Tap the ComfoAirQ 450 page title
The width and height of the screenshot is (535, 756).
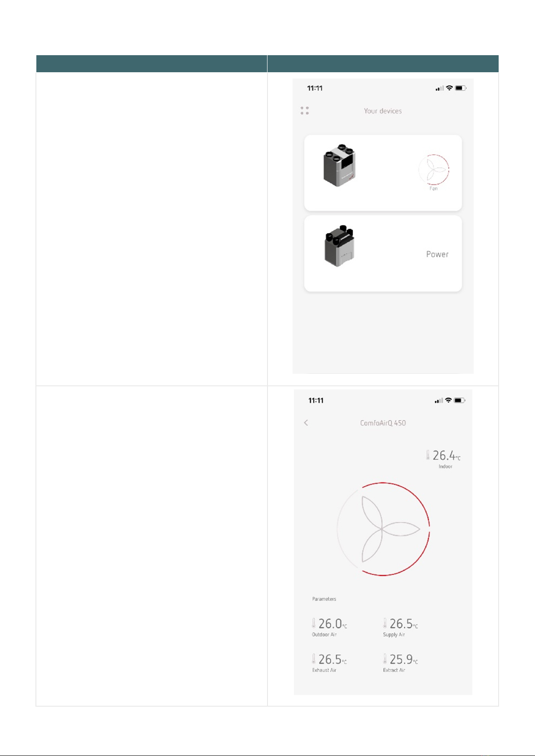point(383,423)
